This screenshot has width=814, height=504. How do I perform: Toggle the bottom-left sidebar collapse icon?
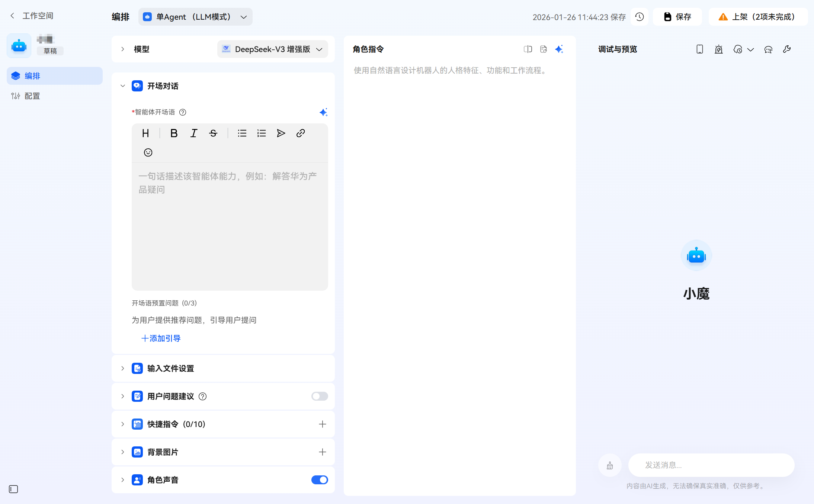13,489
